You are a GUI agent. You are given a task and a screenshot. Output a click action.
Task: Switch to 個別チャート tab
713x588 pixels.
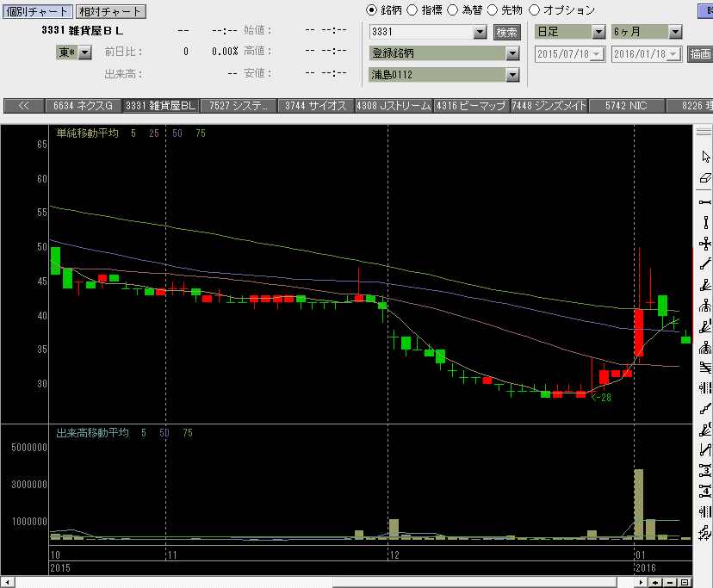click(x=37, y=11)
